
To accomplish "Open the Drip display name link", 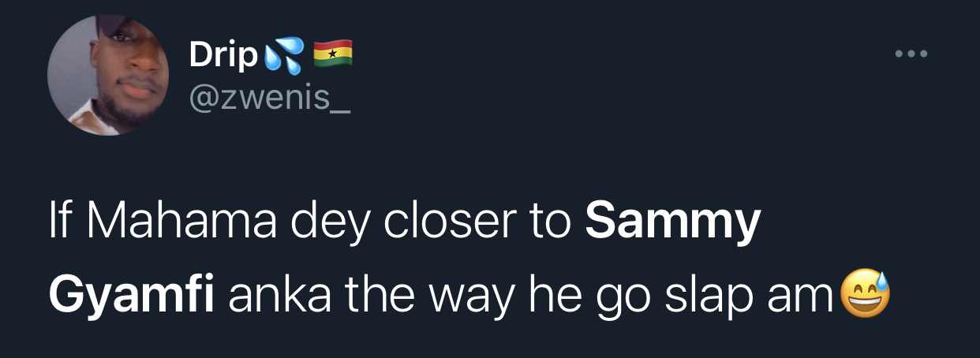I will click(x=223, y=54).
